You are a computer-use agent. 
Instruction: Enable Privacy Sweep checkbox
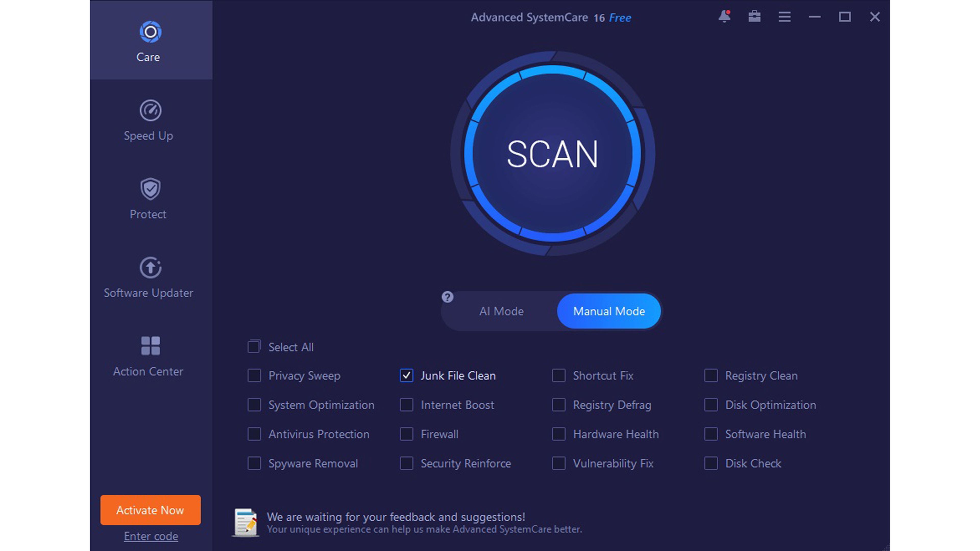(254, 376)
